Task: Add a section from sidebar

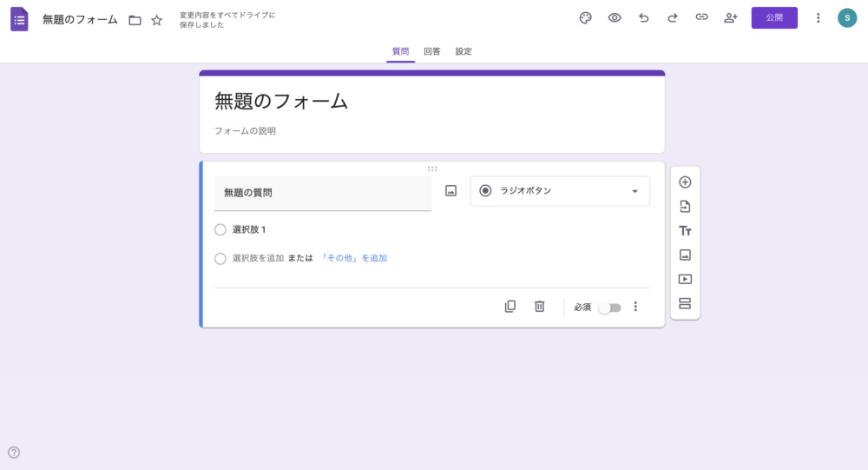Action: click(x=685, y=304)
